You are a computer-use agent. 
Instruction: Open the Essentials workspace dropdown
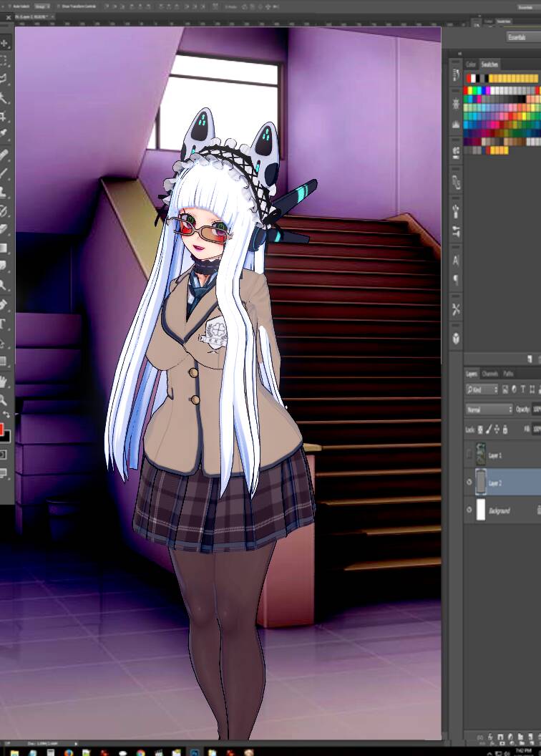click(522, 37)
